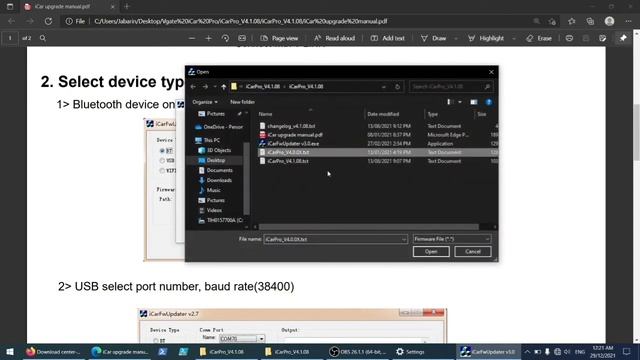Viewport: 640px width, 360px height.
Task: Open Edge favorites star icon
Action: pyautogui.click(x=571, y=21)
